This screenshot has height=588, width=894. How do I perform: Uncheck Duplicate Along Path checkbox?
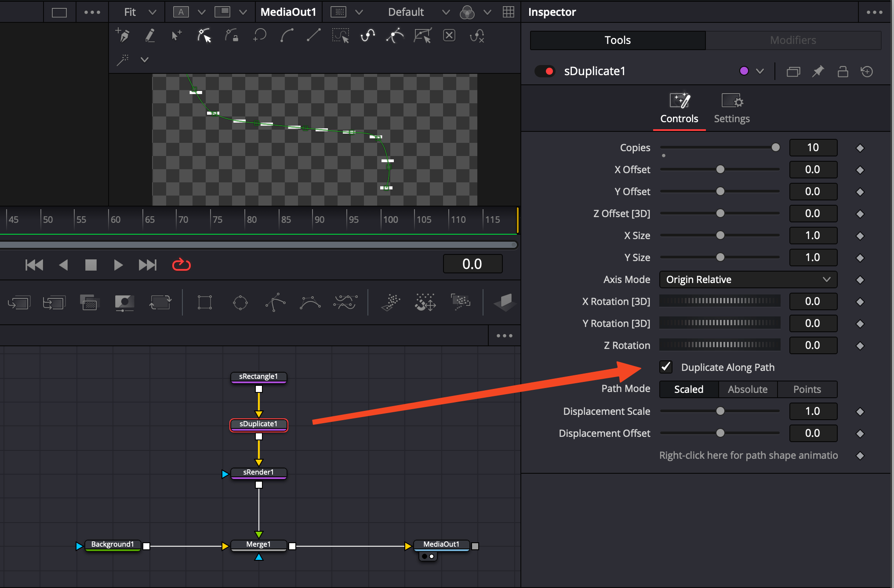pyautogui.click(x=666, y=367)
